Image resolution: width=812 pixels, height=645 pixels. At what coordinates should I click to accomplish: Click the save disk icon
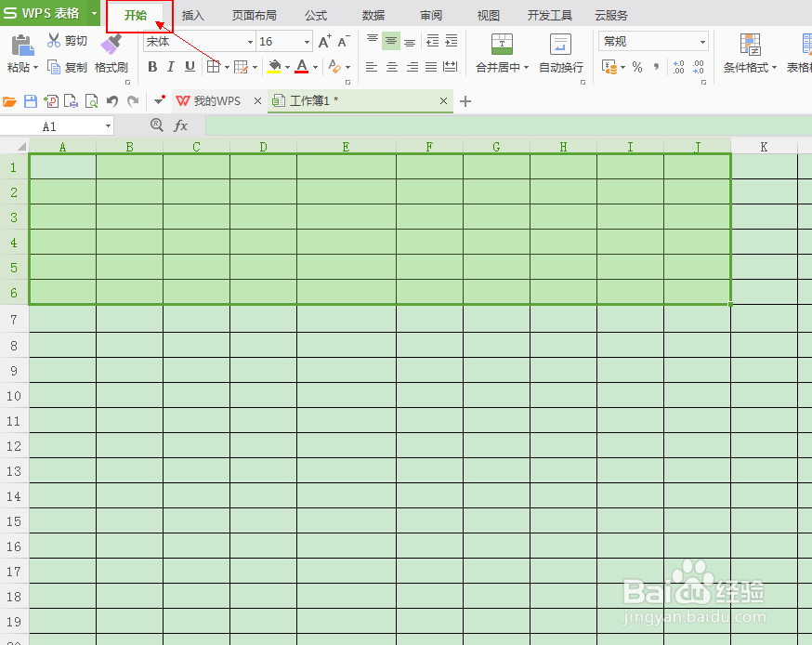[31, 101]
